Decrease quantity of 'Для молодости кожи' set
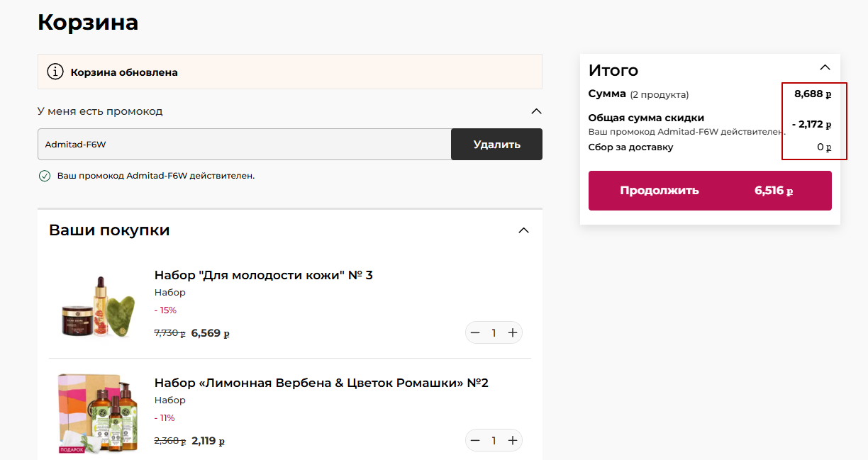The height and width of the screenshot is (460, 868). (x=475, y=332)
